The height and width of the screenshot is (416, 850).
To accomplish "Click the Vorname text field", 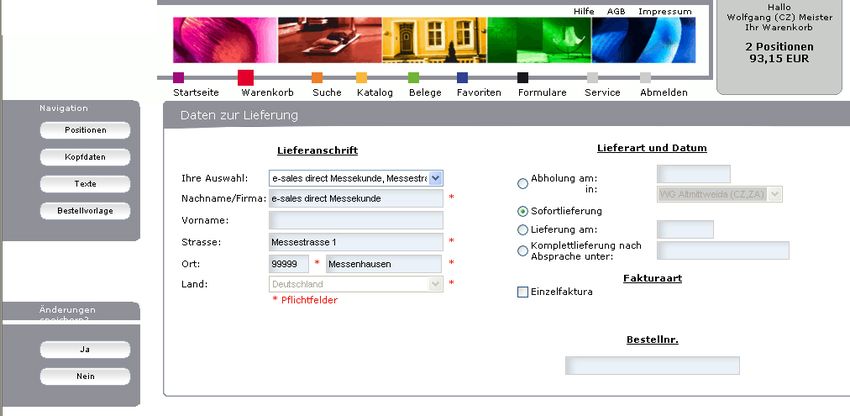I will click(x=355, y=220).
